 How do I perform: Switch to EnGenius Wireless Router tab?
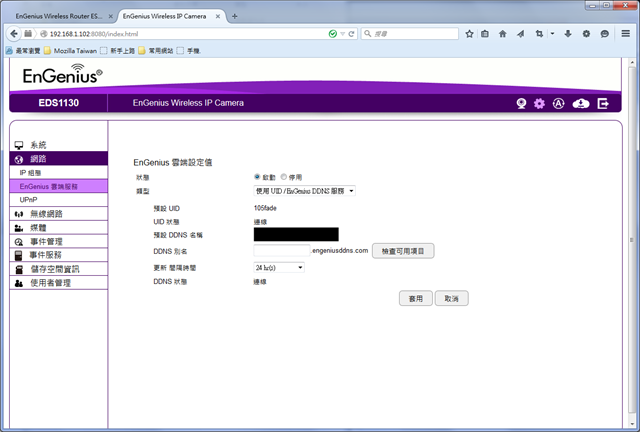(60, 16)
